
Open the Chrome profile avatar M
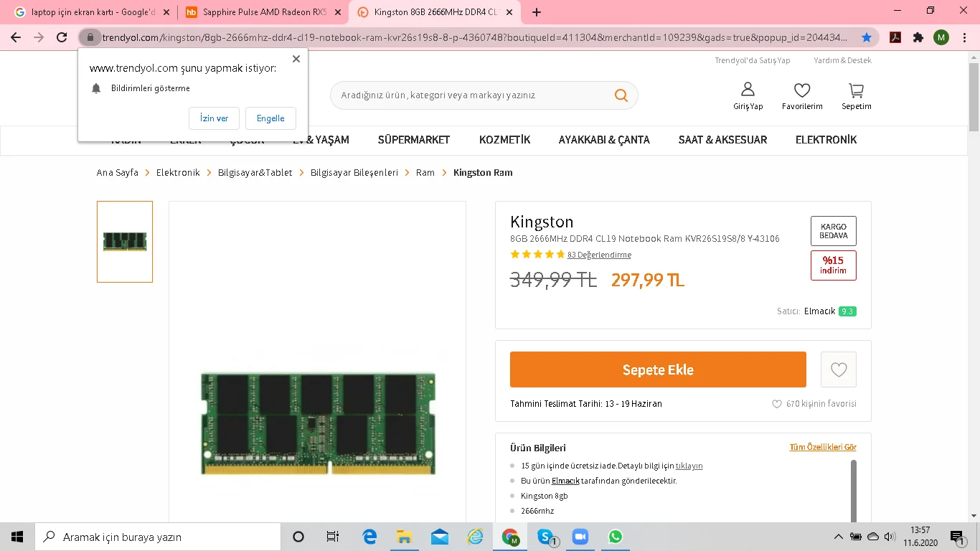tap(941, 37)
